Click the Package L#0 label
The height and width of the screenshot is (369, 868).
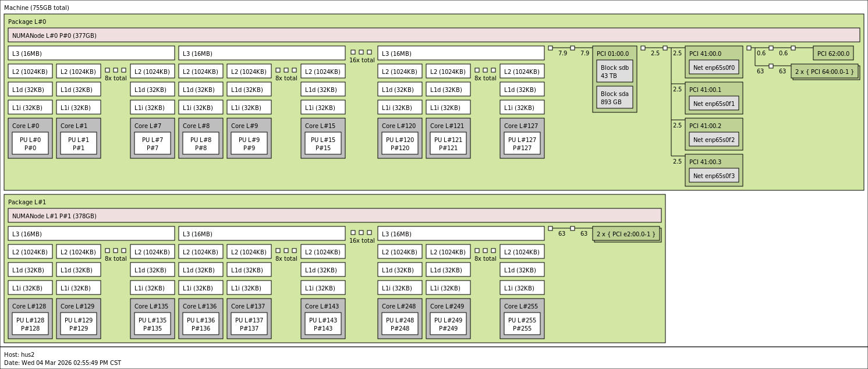27,22
